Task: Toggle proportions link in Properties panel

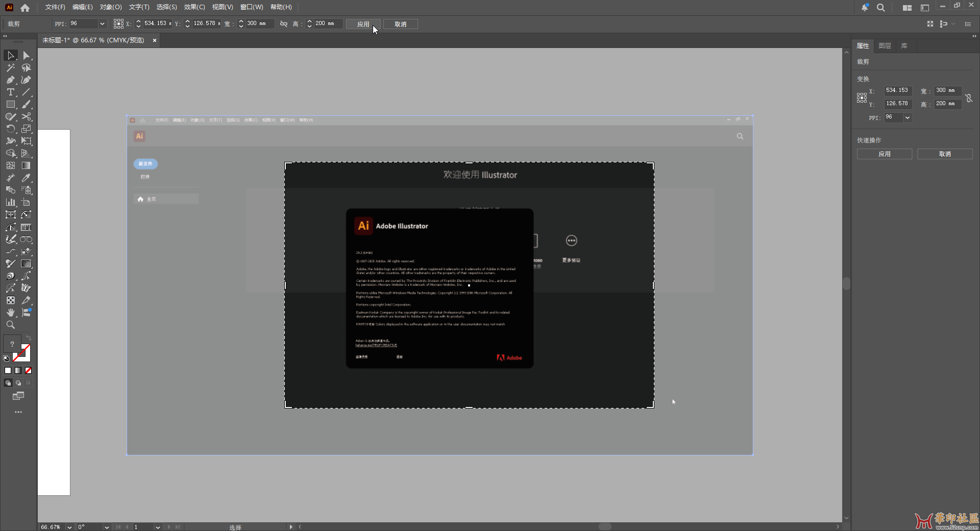Action: pyautogui.click(x=969, y=98)
